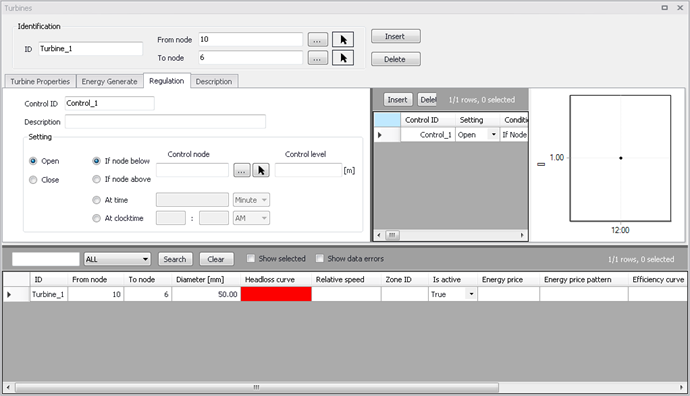Browse Control node with ellipsis button
The width and height of the screenshot is (690, 396).
(x=242, y=170)
